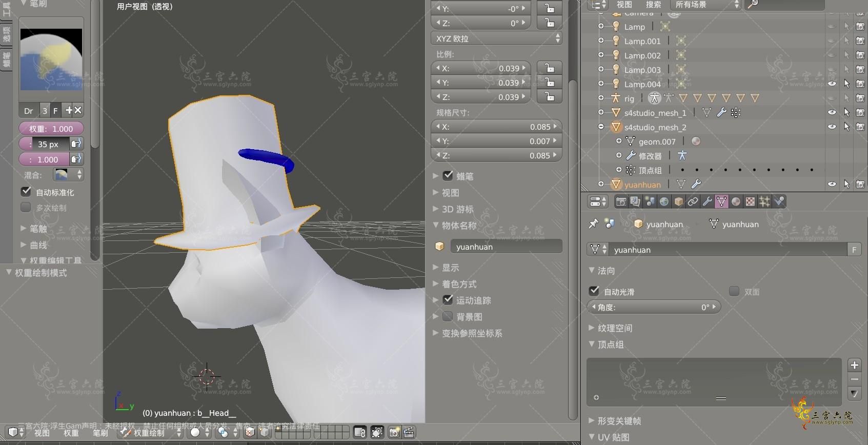
Task: Open the Object Data mesh tab
Action: pyautogui.click(x=721, y=201)
